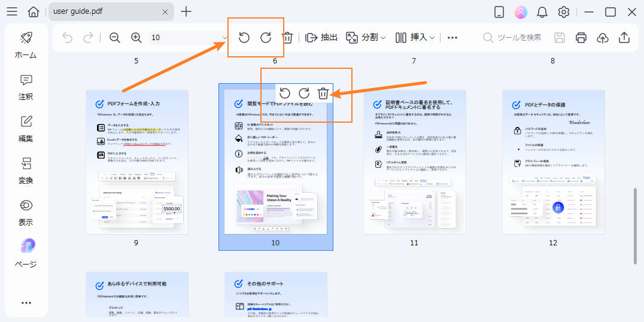Screen dimensions: 644x322
Task: Save the document
Action: (x=560, y=37)
